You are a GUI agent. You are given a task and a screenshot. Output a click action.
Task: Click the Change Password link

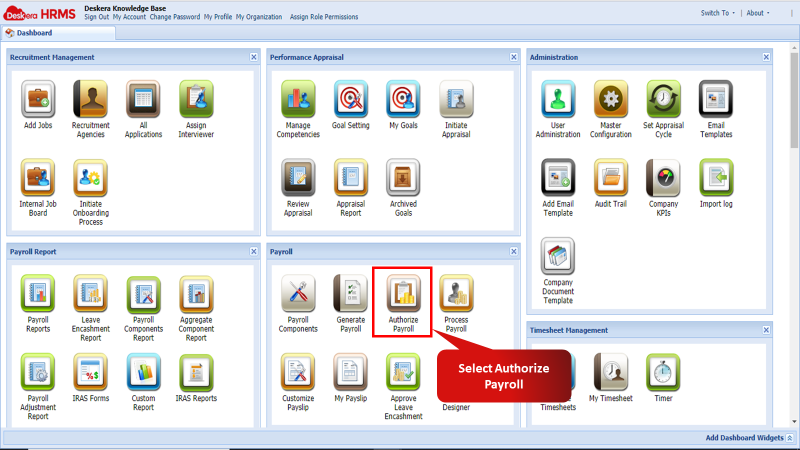(x=174, y=17)
